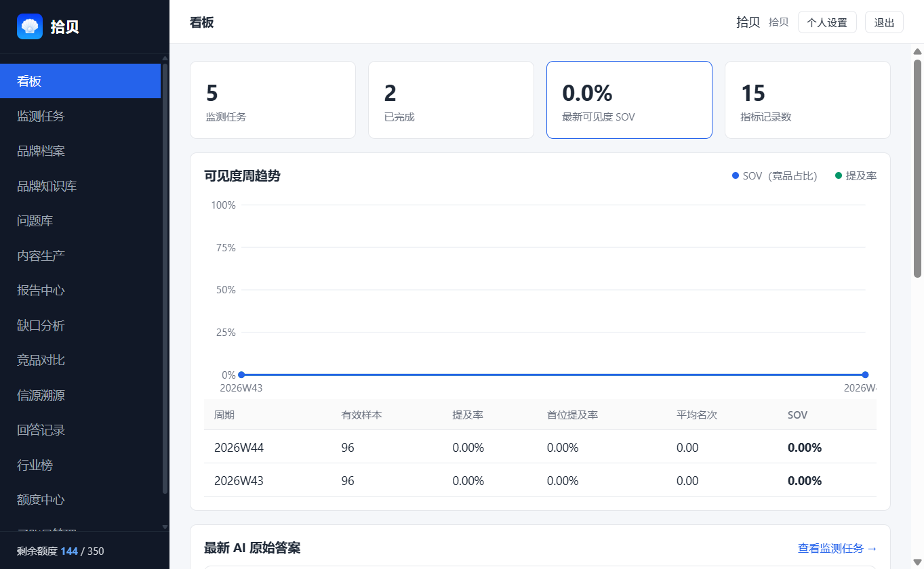This screenshot has width=924, height=569.
Task: Go to 报告中心 in the sidebar
Action: pos(80,291)
